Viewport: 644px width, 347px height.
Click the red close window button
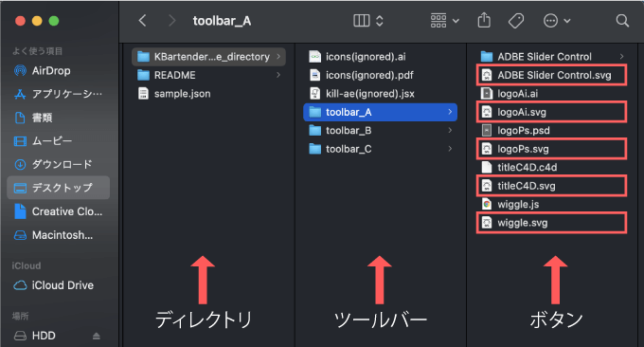(x=20, y=21)
